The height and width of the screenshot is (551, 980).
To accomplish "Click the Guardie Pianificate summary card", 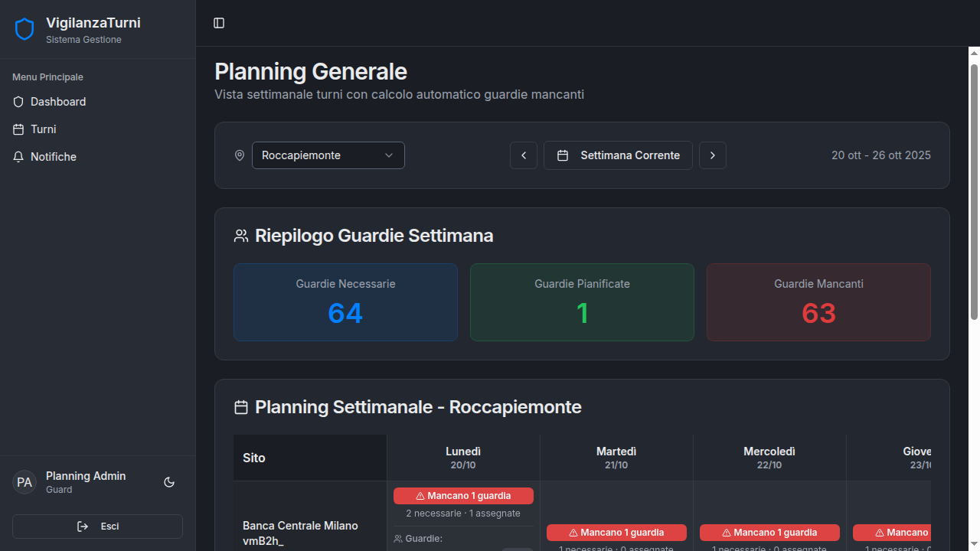I will click(x=582, y=302).
